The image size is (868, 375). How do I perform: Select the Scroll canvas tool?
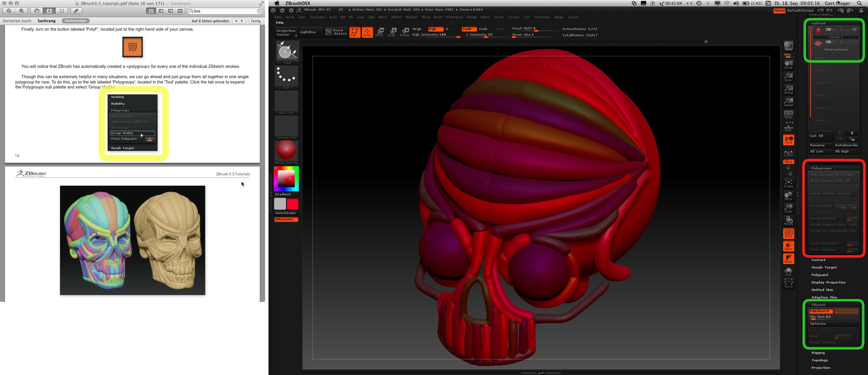(x=788, y=64)
